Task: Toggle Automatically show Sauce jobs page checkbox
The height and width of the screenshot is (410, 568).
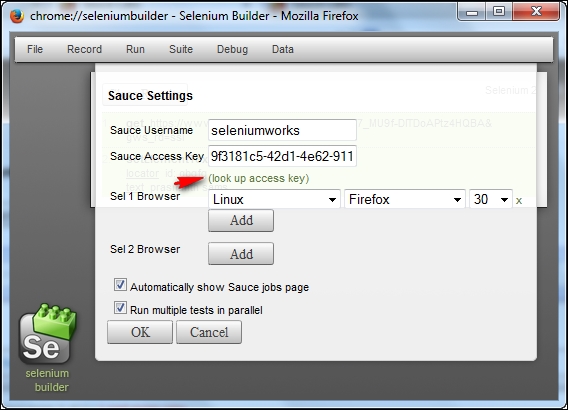Action: [120, 285]
